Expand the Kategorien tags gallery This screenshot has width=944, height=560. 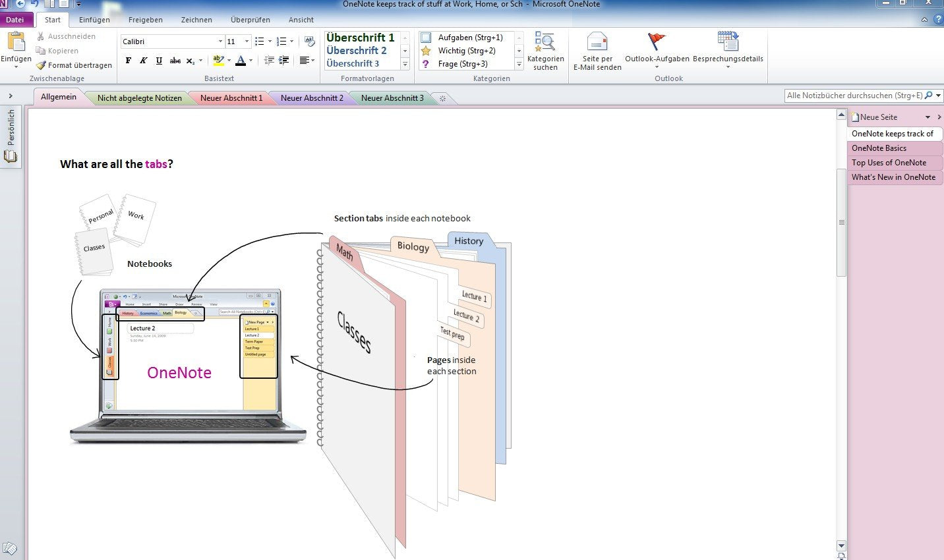tap(519, 64)
